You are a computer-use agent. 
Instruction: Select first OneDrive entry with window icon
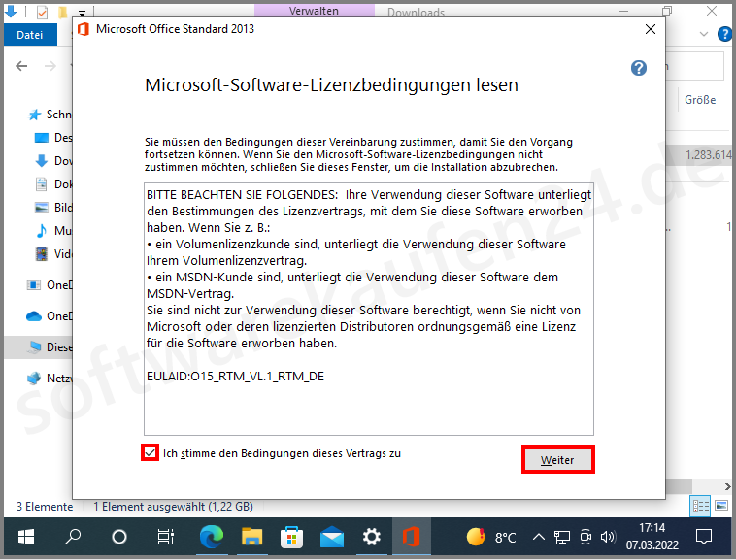[x=49, y=284]
